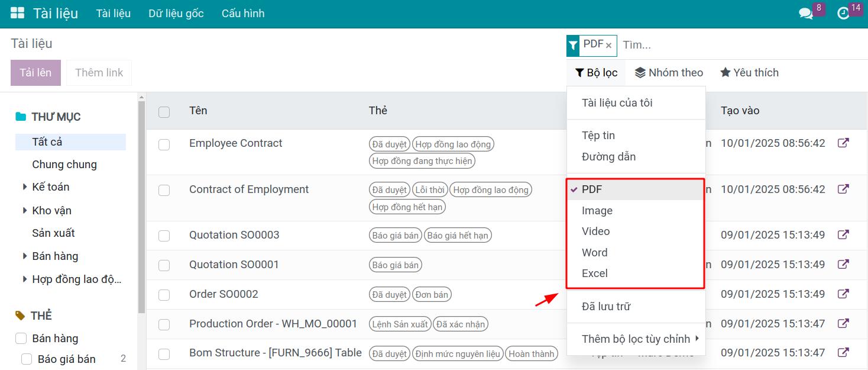Screen dimensions: 868x370
Task: Select all rows with header checkbox
Action: pos(164,111)
